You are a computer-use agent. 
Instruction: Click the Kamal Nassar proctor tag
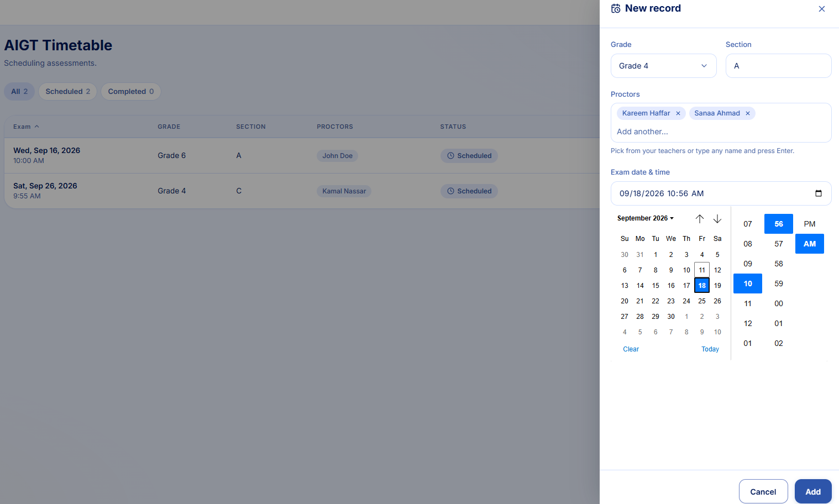click(x=344, y=191)
